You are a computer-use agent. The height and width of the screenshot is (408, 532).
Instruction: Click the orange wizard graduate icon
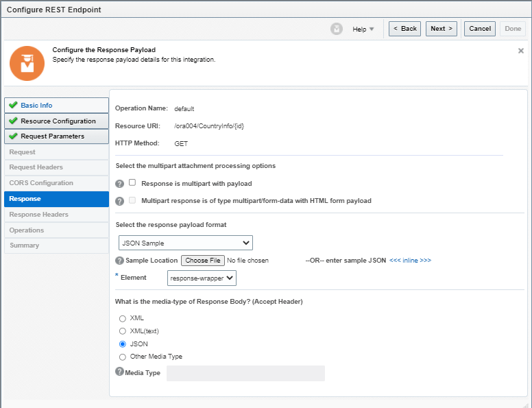pos(27,64)
